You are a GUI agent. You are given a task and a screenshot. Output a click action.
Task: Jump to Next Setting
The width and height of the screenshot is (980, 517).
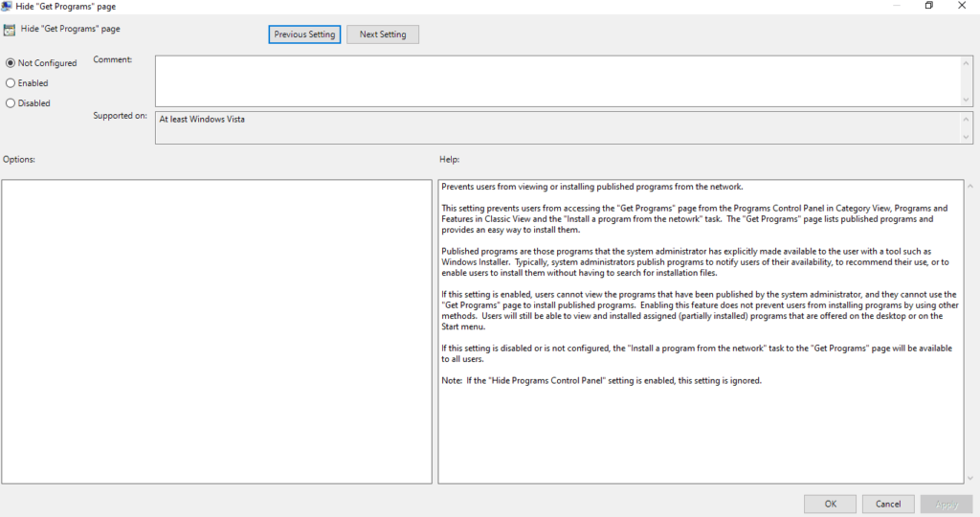[383, 34]
